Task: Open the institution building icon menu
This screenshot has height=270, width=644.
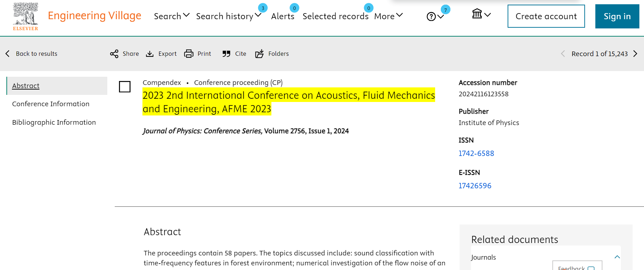Action: pos(481,14)
